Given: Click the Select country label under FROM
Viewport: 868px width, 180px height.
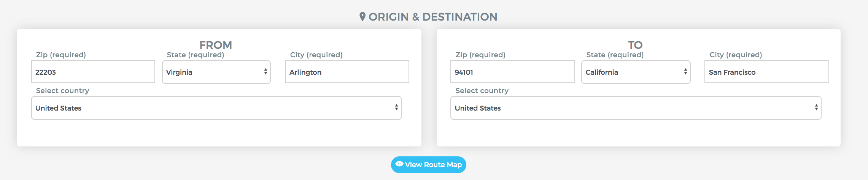Looking at the screenshot, I should click(62, 91).
